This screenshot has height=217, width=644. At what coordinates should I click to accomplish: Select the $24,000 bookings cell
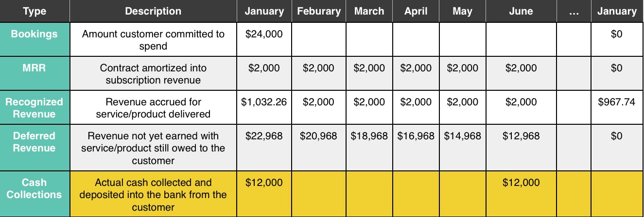264,34
